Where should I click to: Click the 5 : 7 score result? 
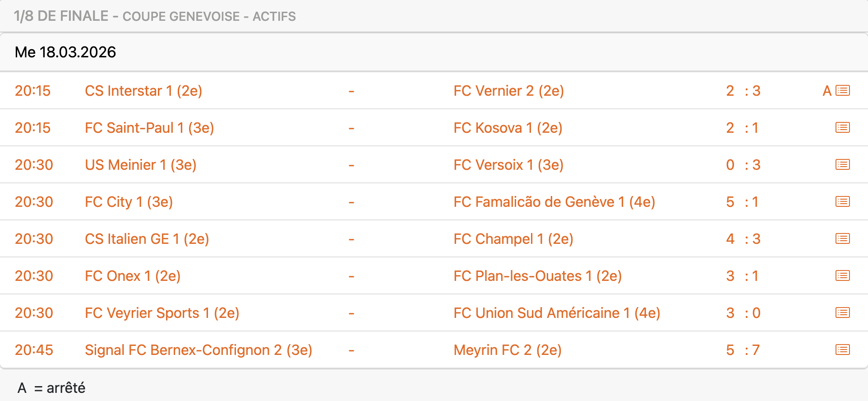click(743, 350)
